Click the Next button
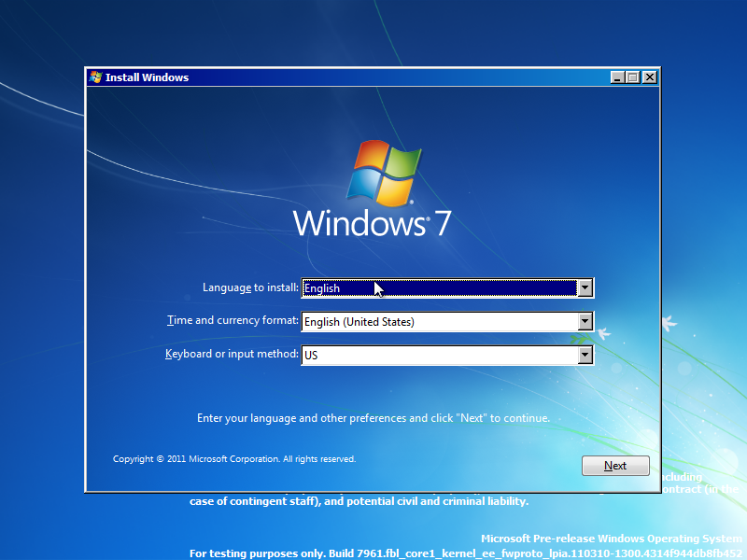Viewport: 747px width, 560px height. (615, 465)
